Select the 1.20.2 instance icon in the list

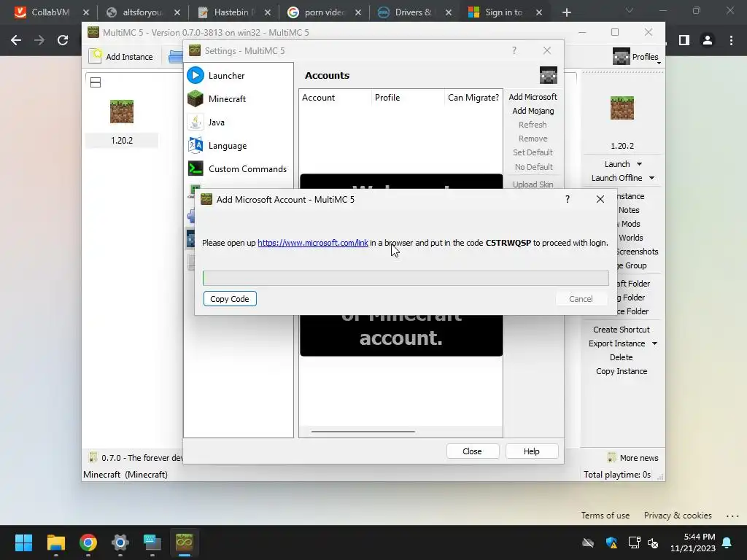122,112
